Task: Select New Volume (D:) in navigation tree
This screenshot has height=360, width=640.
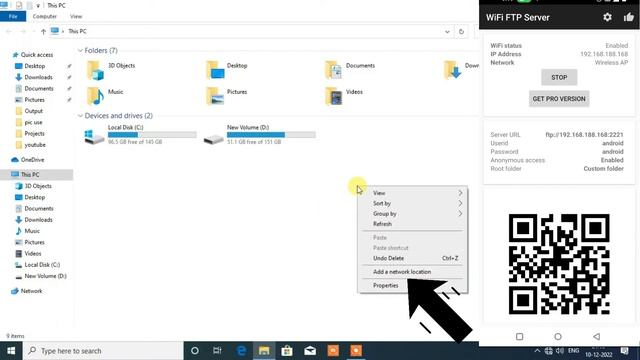Action: click(45, 276)
